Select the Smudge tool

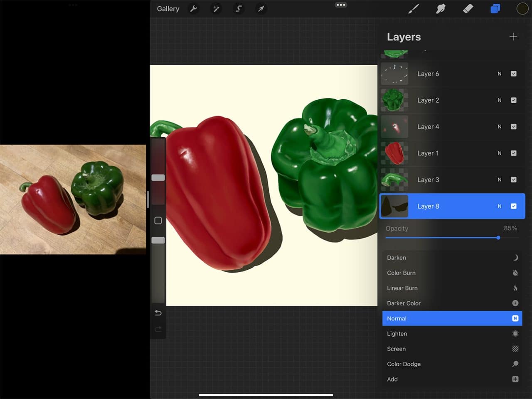click(x=441, y=8)
